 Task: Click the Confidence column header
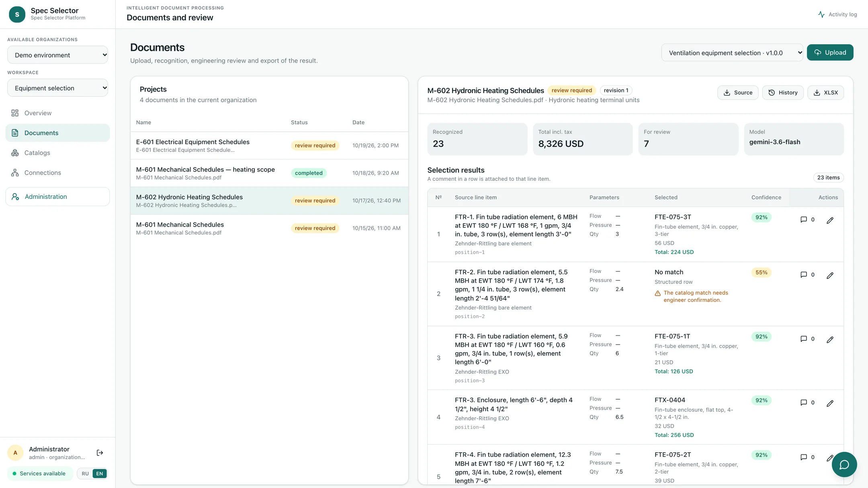point(766,197)
